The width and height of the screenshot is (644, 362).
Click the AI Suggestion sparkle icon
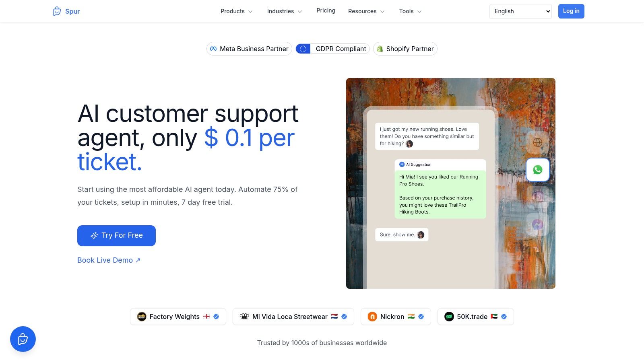tap(402, 165)
